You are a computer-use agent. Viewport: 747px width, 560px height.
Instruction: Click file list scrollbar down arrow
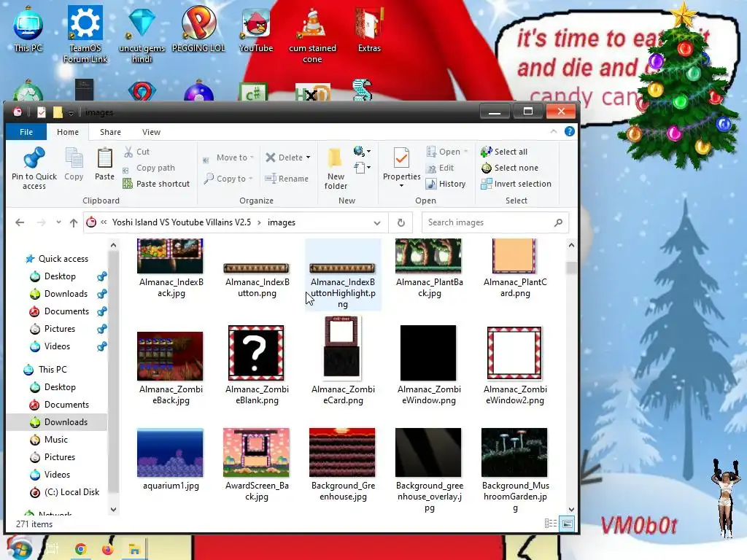coord(571,510)
